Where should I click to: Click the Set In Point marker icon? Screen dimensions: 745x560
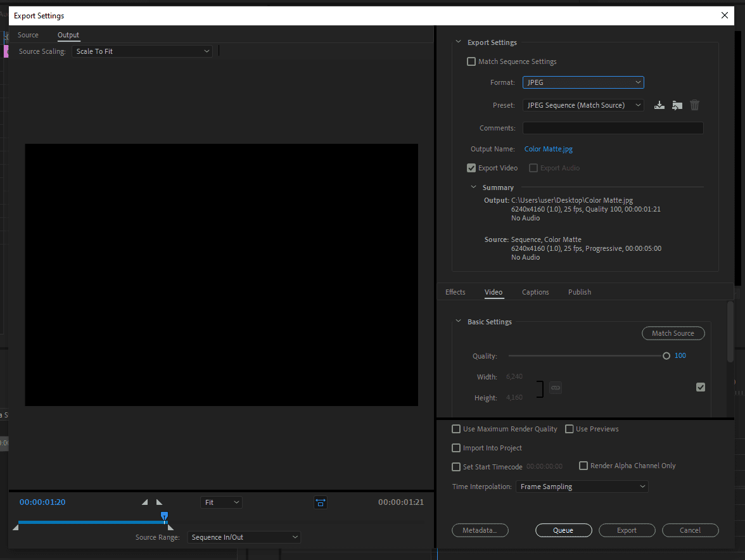coord(144,502)
